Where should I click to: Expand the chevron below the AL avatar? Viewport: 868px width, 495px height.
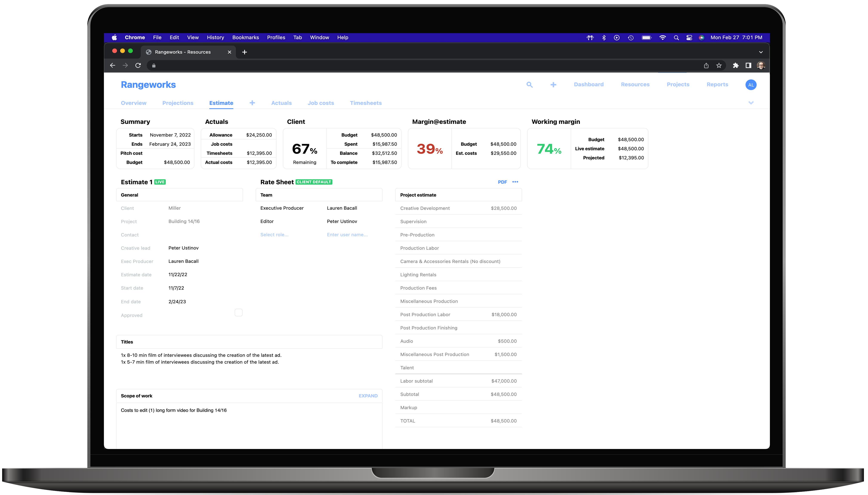click(x=751, y=103)
